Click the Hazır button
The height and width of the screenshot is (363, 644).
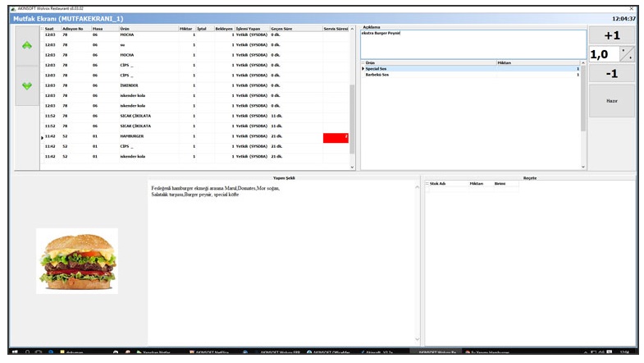click(611, 101)
